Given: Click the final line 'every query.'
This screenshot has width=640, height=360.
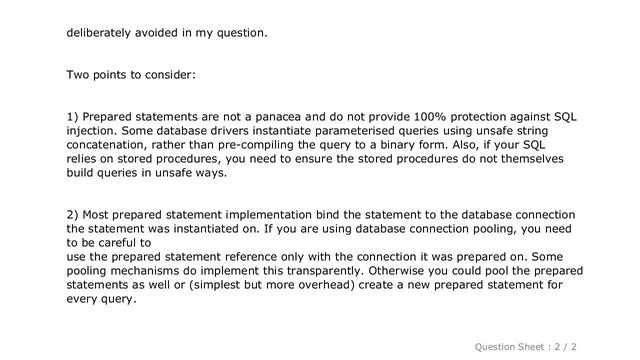Looking at the screenshot, I should [x=101, y=299].
